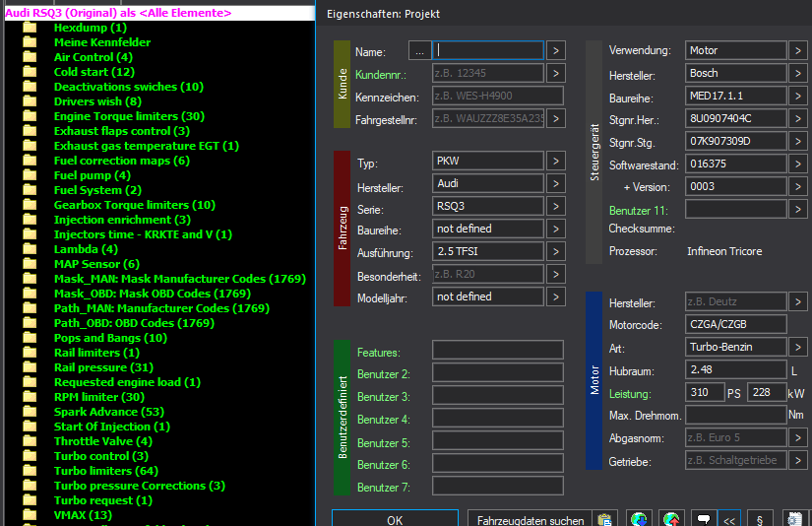Click the << collapse button
This screenshot has width=812, height=526.
coord(729,519)
